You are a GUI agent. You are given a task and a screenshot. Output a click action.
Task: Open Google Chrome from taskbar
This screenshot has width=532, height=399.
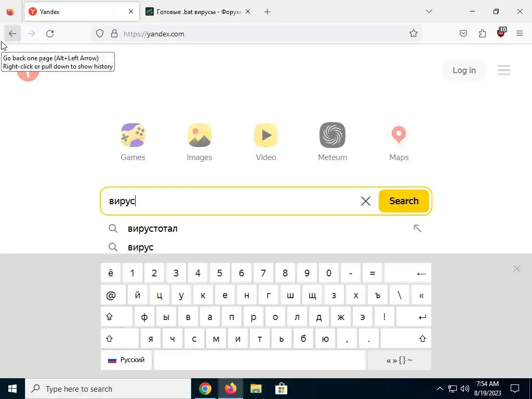(x=205, y=389)
